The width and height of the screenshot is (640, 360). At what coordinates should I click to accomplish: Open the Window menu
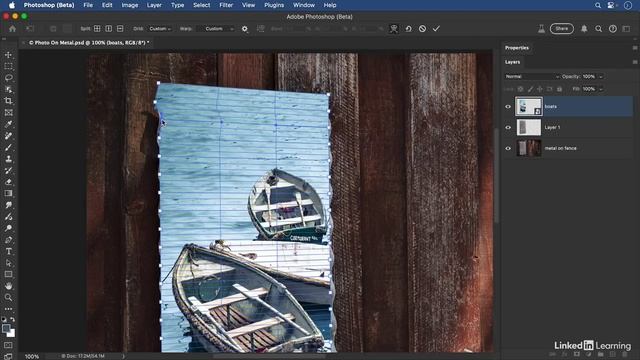pyautogui.click(x=304, y=5)
